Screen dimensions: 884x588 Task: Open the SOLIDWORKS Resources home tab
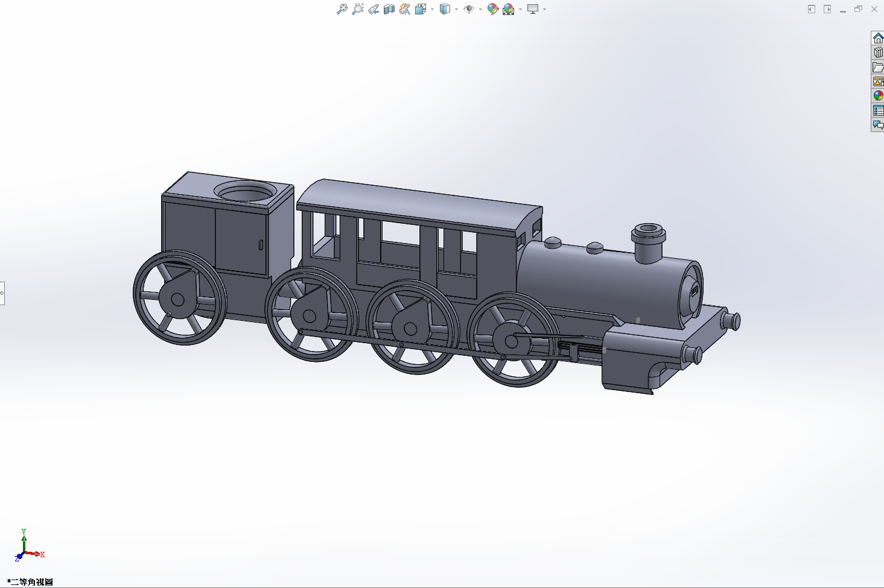[878, 38]
